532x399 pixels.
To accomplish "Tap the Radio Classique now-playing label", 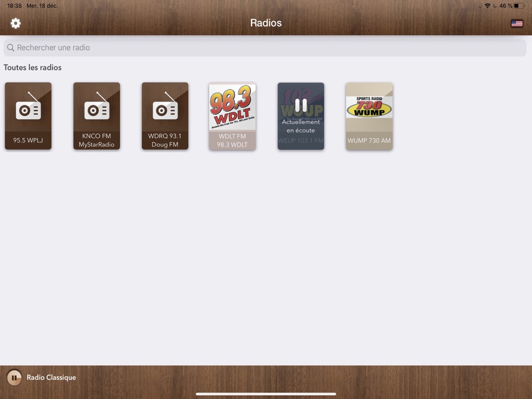I will pyautogui.click(x=51, y=377).
